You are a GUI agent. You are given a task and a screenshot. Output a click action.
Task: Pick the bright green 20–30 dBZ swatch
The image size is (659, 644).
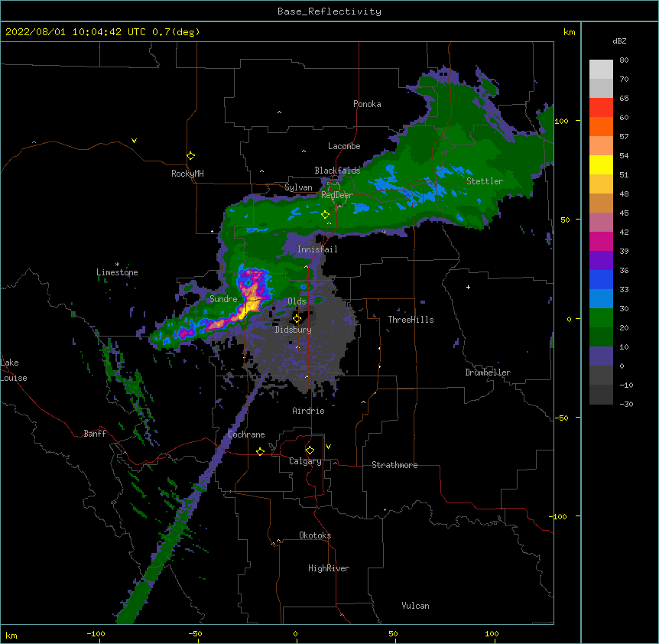pyautogui.click(x=601, y=318)
